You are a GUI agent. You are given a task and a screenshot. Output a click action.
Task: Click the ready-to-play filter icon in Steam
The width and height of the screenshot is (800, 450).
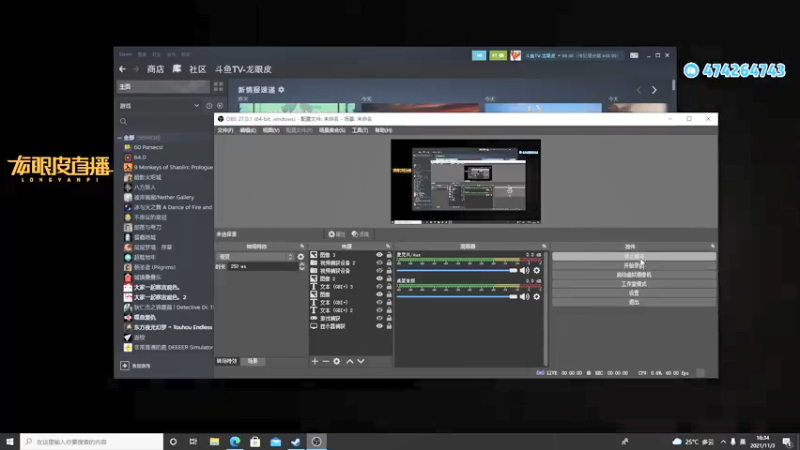point(220,106)
